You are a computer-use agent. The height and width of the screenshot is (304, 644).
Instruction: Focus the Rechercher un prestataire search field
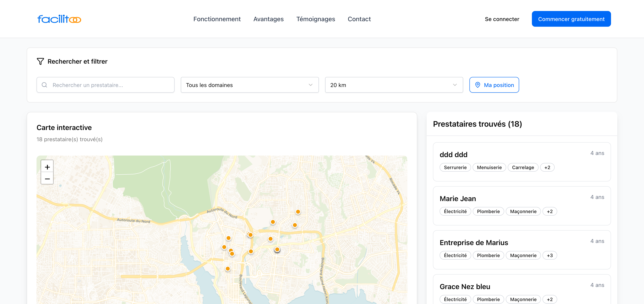pyautogui.click(x=110, y=85)
